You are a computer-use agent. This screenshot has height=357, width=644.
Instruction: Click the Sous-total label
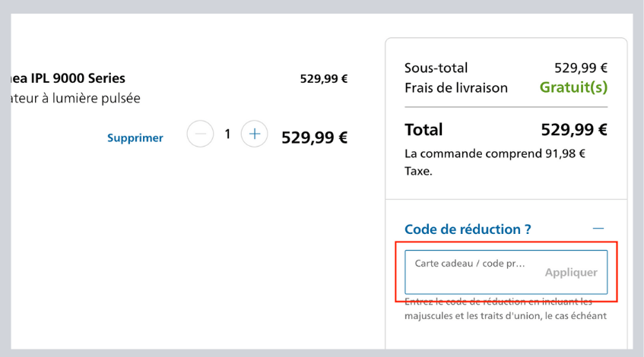436,68
